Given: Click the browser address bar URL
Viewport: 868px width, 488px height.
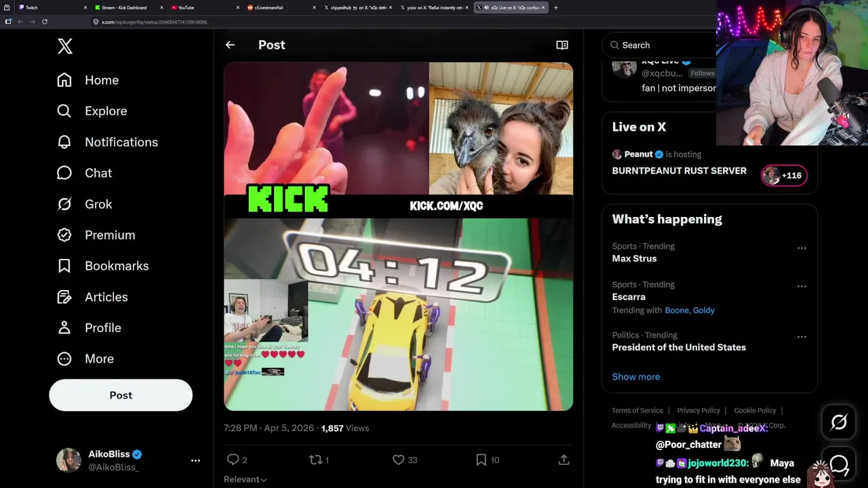Looking at the screenshot, I should tap(155, 22).
